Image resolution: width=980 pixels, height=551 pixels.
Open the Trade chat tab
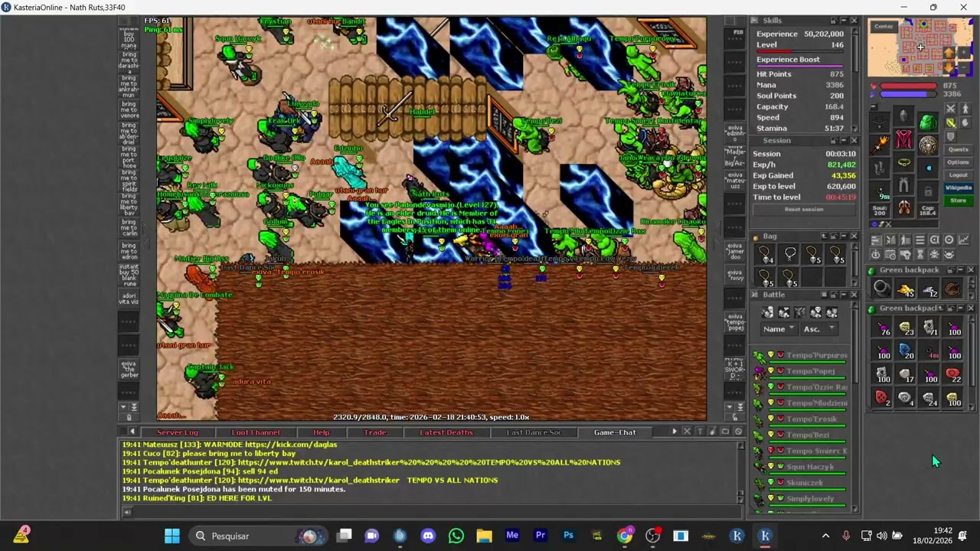(374, 432)
